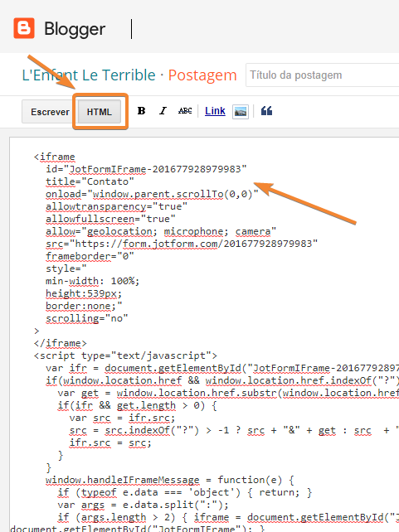Click the title="Contato" line

(x=90, y=181)
